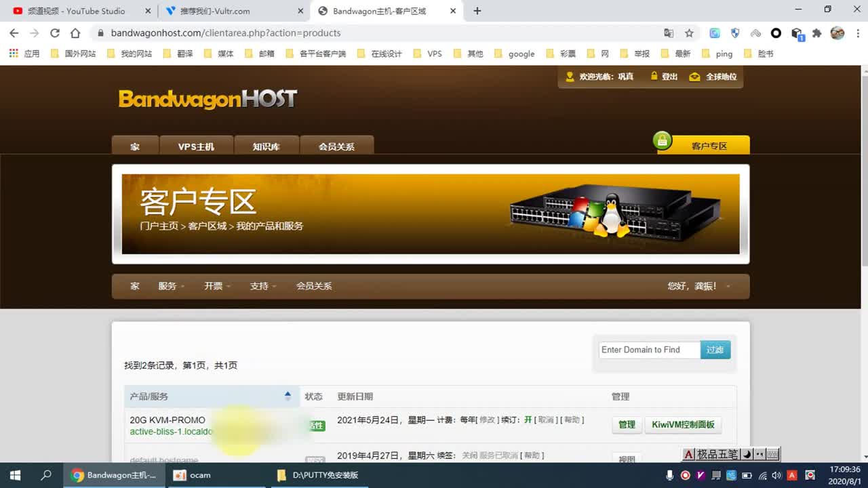The image size is (868, 488).
Task: Click the 更新日期 column header
Action: pos(355,396)
